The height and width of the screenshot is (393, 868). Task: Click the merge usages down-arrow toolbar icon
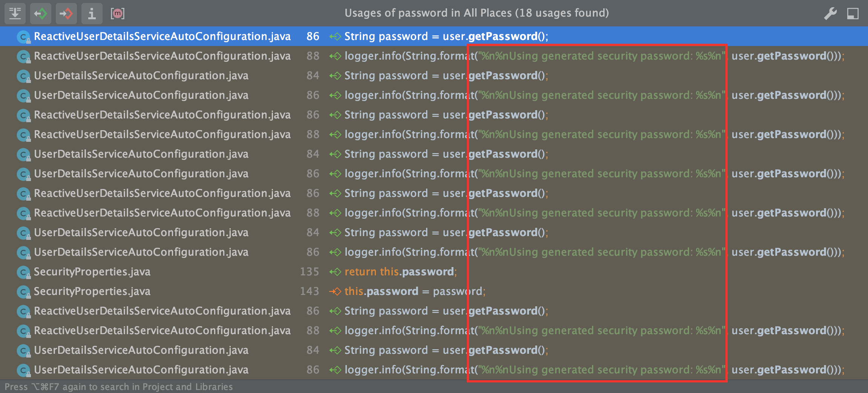tap(15, 14)
